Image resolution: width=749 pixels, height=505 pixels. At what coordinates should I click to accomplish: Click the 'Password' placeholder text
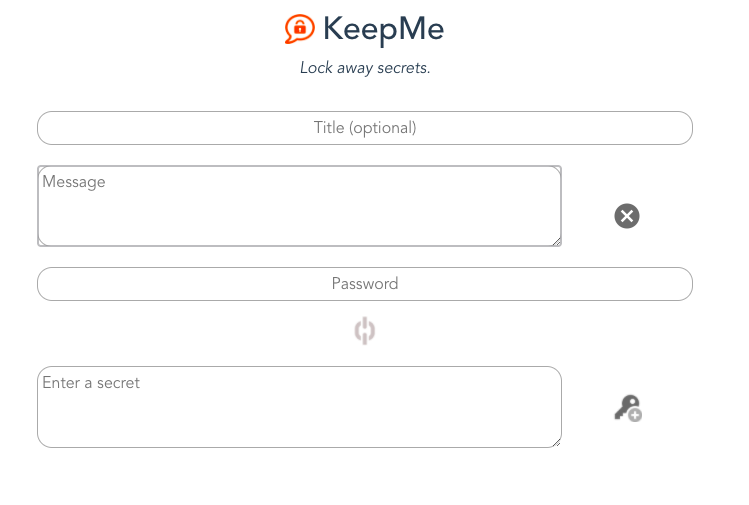coord(365,284)
